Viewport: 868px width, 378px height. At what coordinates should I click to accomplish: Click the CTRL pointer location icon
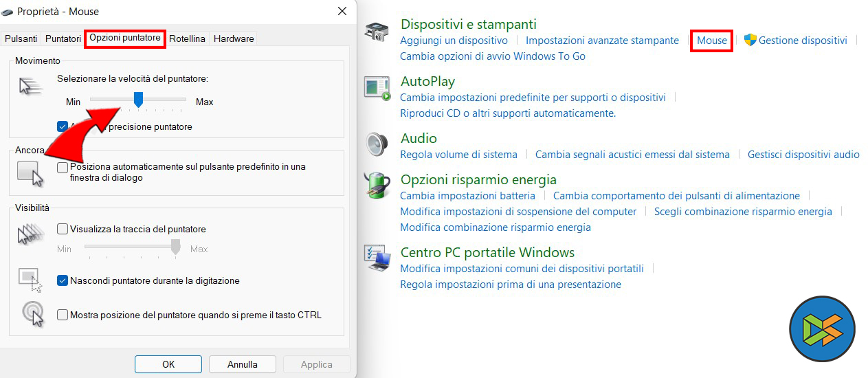tap(32, 313)
